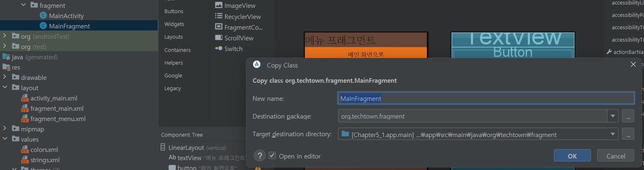This screenshot has width=644, height=170.
Task: Select Google palette category
Action: (x=173, y=75)
